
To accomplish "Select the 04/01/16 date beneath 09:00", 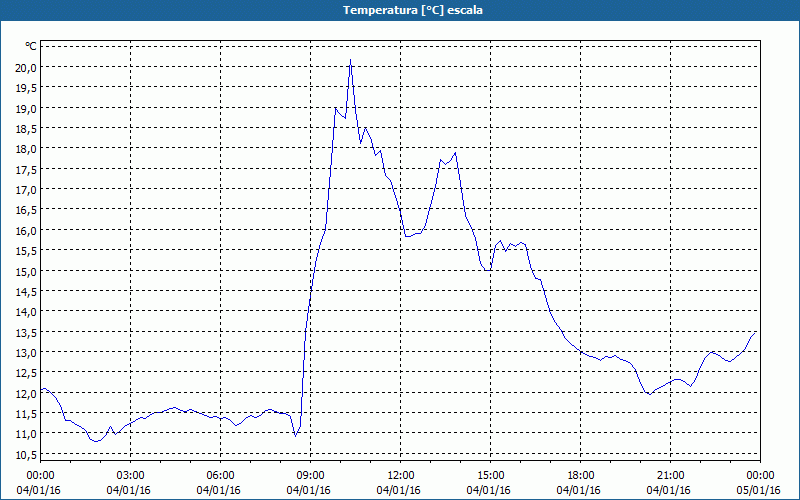I will (x=309, y=490).
